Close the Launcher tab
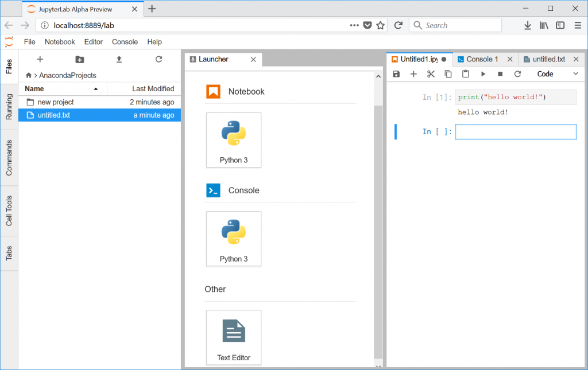This screenshot has width=588, height=370. (x=253, y=60)
